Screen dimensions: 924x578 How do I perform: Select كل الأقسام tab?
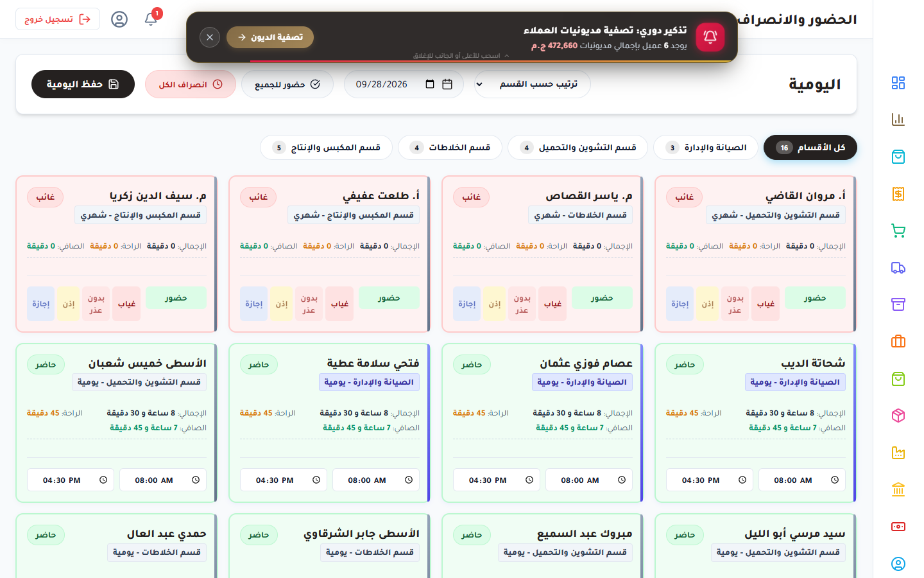pos(810,148)
